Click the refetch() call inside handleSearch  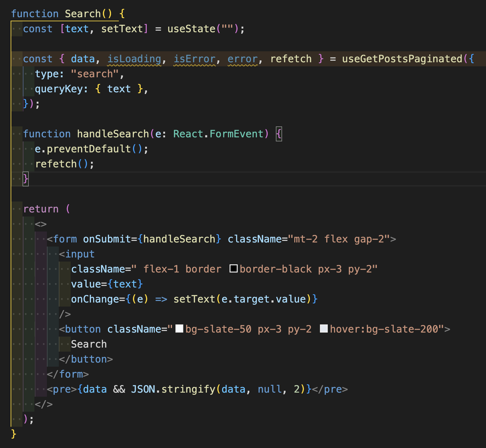tap(62, 164)
